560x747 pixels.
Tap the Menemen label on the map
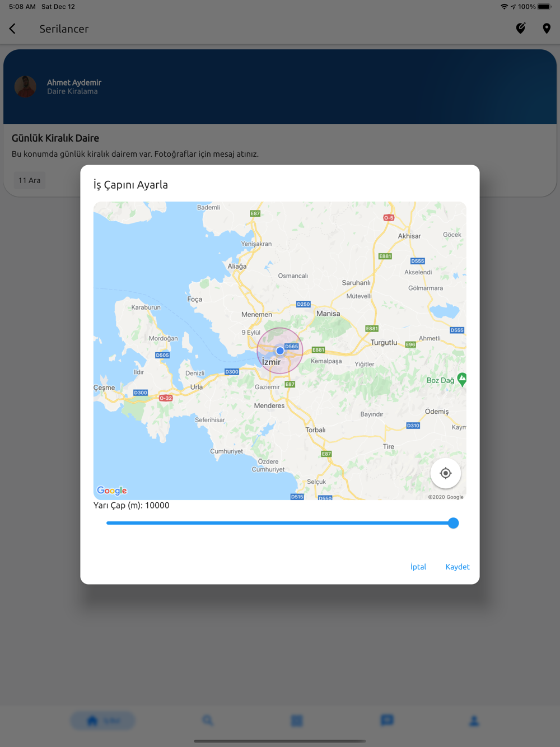tap(256, 314)
